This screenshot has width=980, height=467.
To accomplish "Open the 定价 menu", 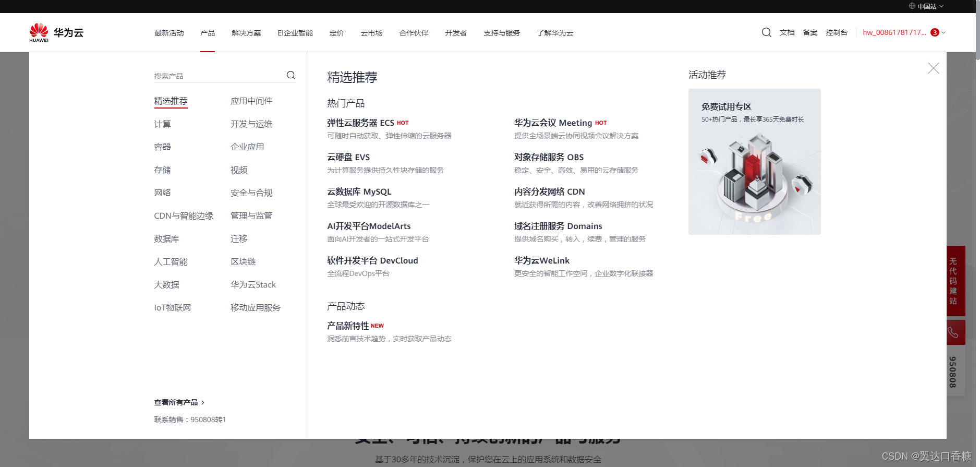I will (336, 33).
